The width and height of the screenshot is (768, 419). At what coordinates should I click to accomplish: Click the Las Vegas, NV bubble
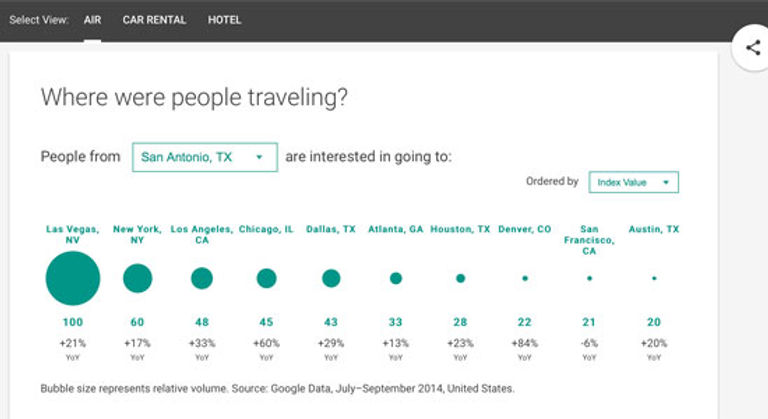(73, 278)
